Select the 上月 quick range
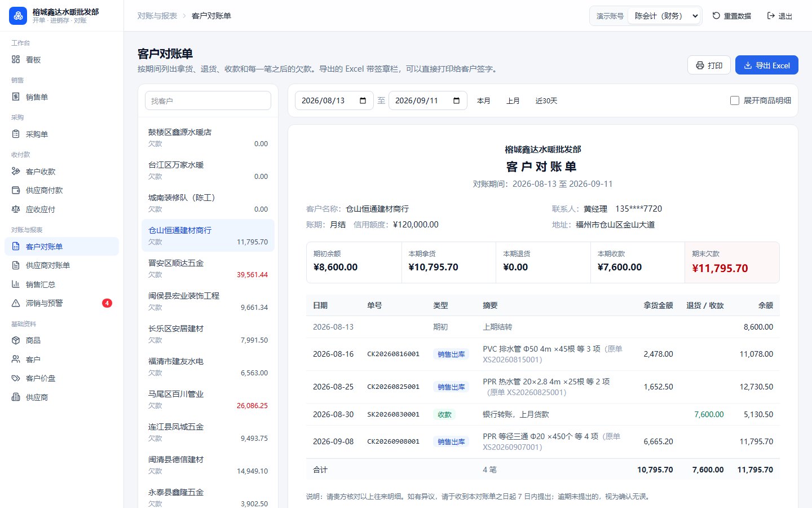 (513, 100)
